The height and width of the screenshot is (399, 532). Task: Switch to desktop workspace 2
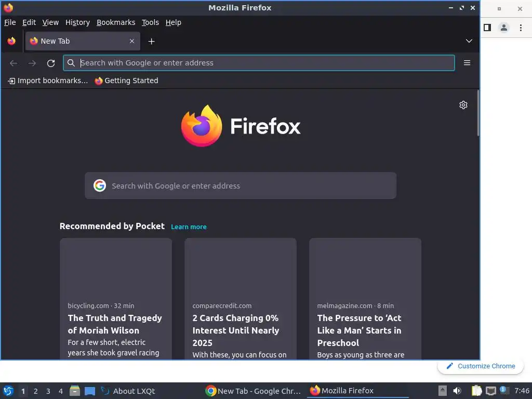pos(36,391)
